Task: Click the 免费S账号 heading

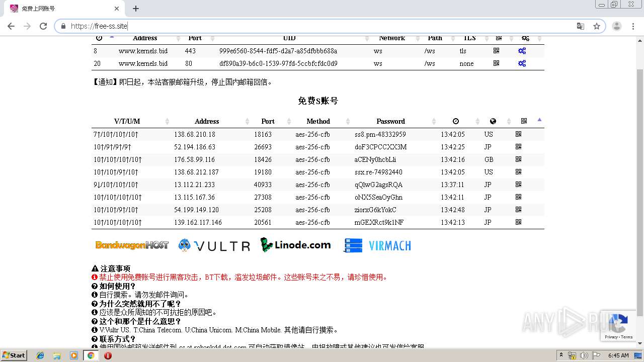Action: click(x=318, y=101)
